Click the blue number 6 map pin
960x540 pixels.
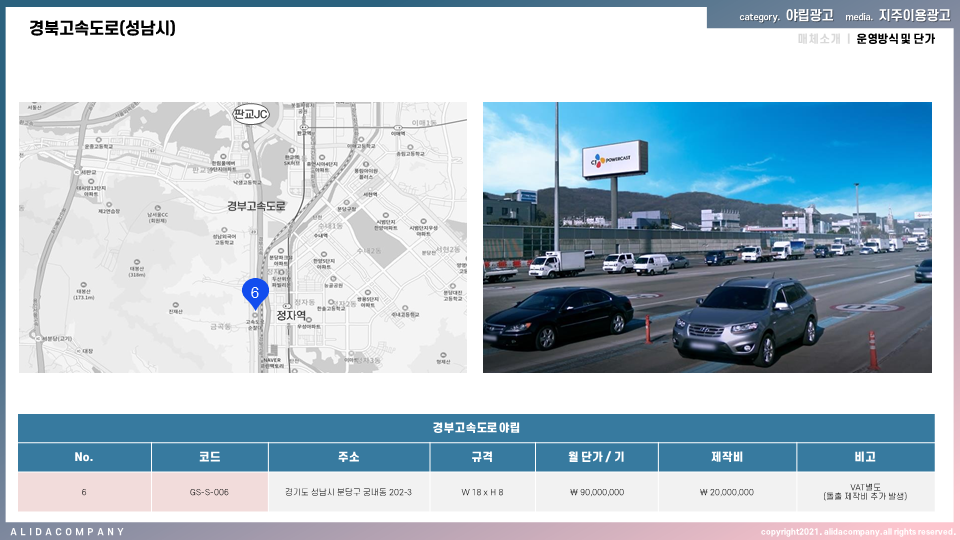pyautogui.click(x=254, y=292)
